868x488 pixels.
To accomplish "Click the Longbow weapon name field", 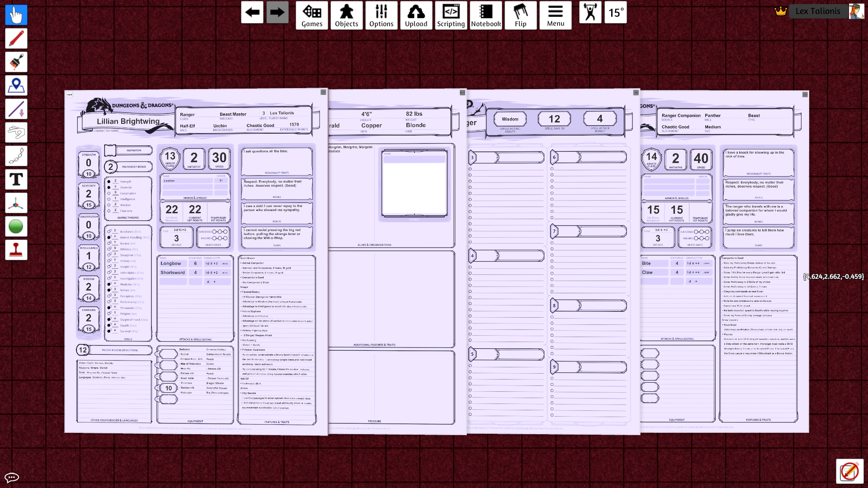I will click(x=173, y=263).
